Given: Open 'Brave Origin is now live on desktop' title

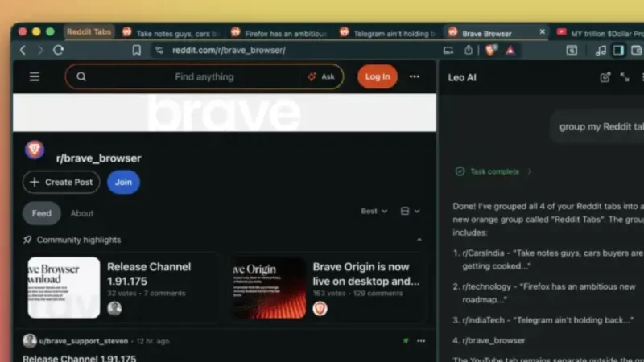Looking at the screenshot, I should pos(366,274).
